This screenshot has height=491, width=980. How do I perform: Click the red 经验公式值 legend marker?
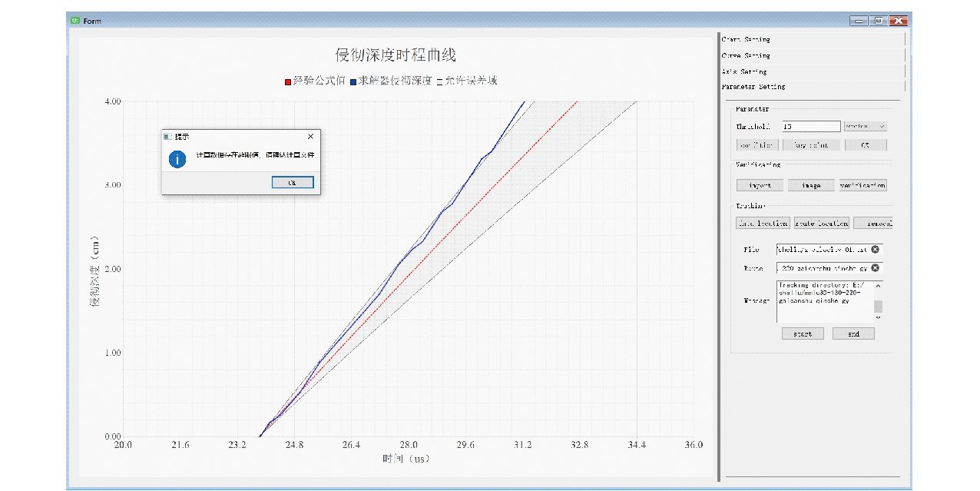click(x=288, y=81)
